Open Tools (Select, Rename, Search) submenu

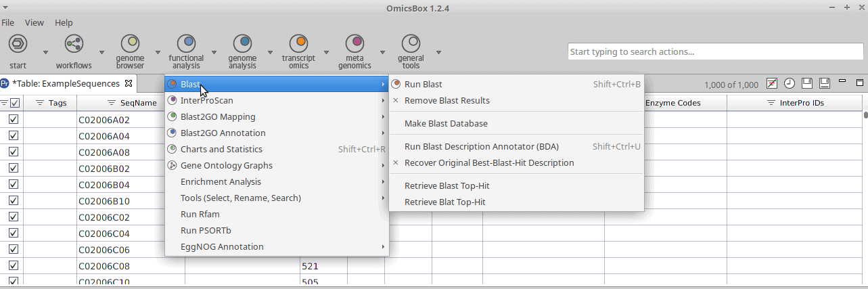click(277, 198)
